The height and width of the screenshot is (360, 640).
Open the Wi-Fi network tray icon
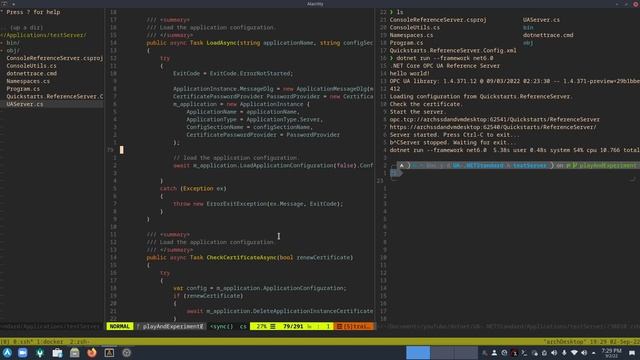[x=574, y=353]
